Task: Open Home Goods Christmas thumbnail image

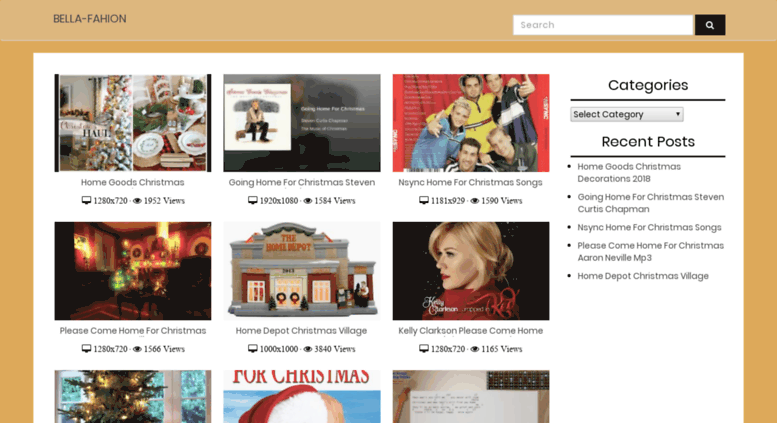Action: [x=133, y=123]
